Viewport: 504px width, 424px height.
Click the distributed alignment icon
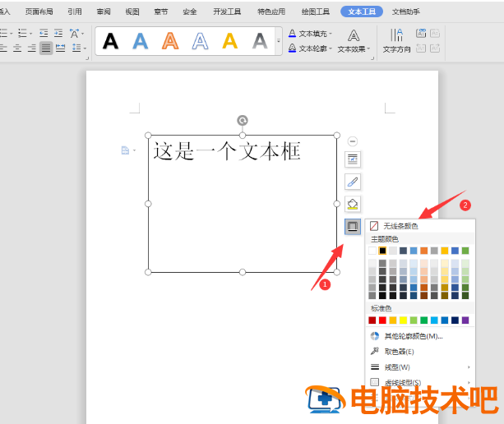60,48
